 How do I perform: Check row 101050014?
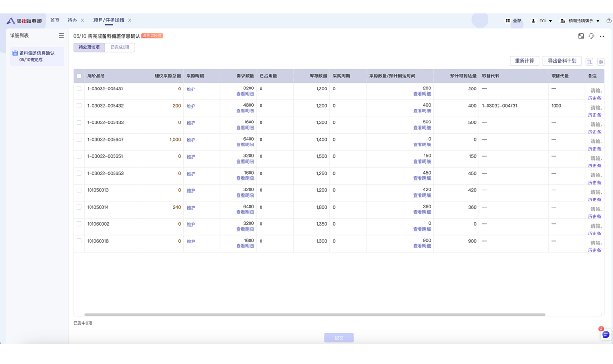[x=79, y=207]
